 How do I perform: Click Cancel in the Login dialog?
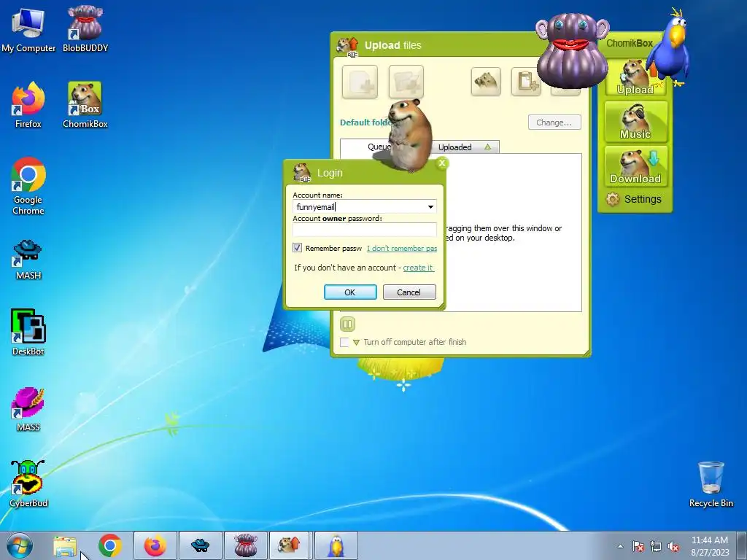pyautogui.click(x=409, y=292)
